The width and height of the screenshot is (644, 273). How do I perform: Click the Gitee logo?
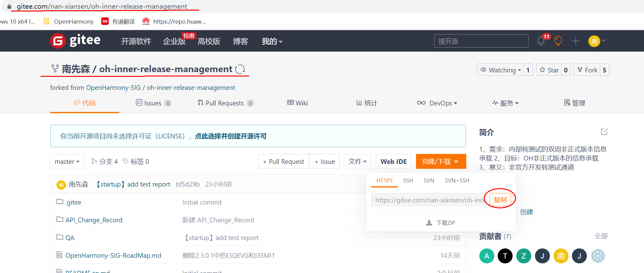[x=75, y=41]
